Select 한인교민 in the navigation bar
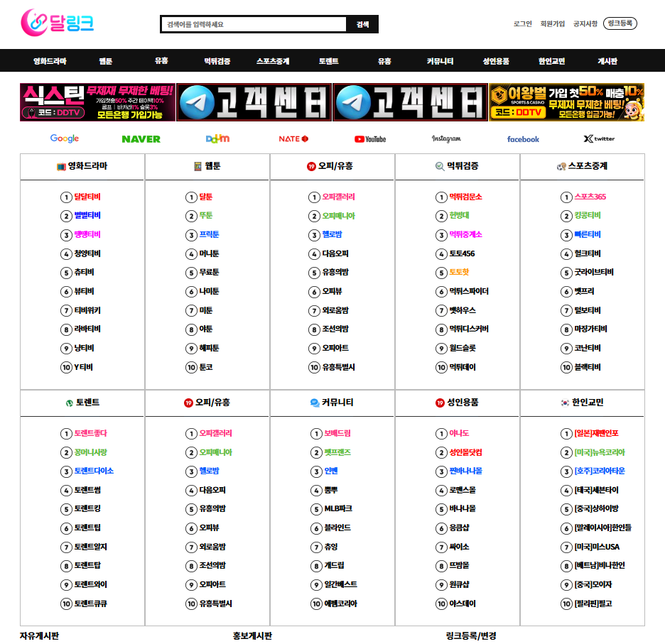665x644 pixels. click(551, 61)
